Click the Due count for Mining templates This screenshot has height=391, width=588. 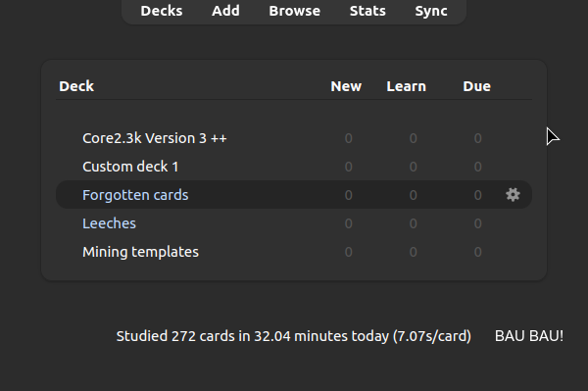pyautogui.click(x=477, y=252)
